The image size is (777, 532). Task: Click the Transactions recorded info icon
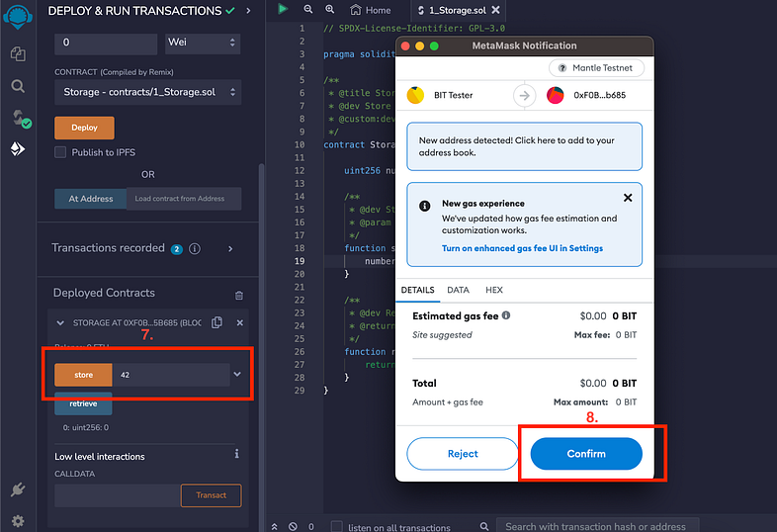[x=195, y=249]
